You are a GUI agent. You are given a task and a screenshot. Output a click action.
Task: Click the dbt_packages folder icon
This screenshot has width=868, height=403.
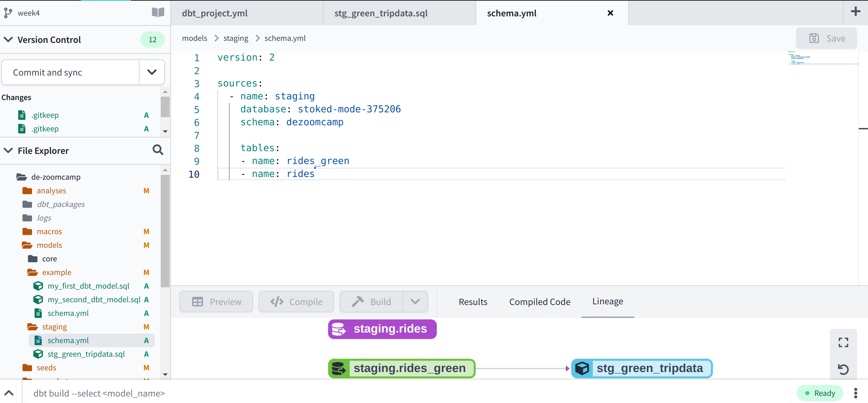27,204
